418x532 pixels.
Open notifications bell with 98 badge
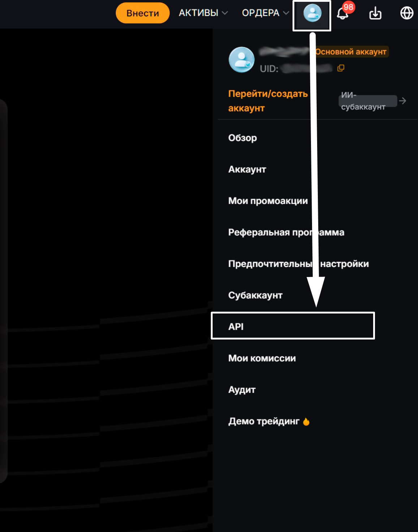tap(343, 13)
